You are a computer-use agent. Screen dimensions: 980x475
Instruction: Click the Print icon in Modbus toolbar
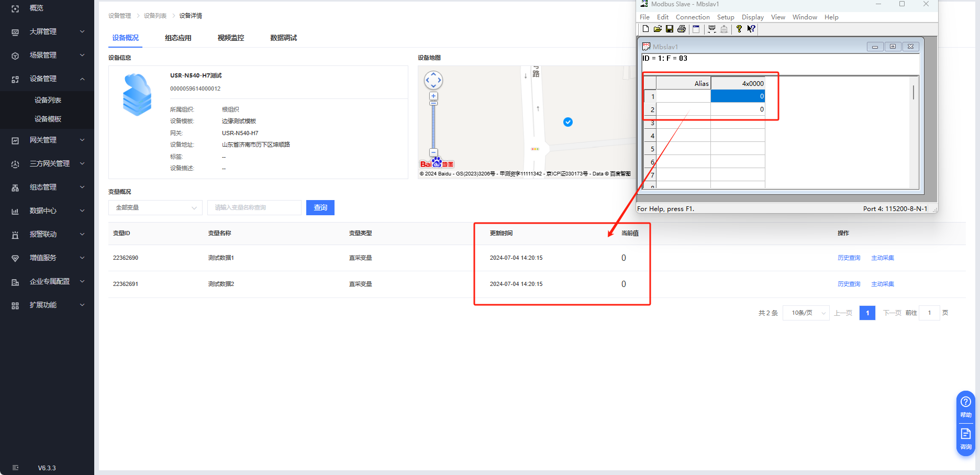pyautogui.click(x=682, y=29)
